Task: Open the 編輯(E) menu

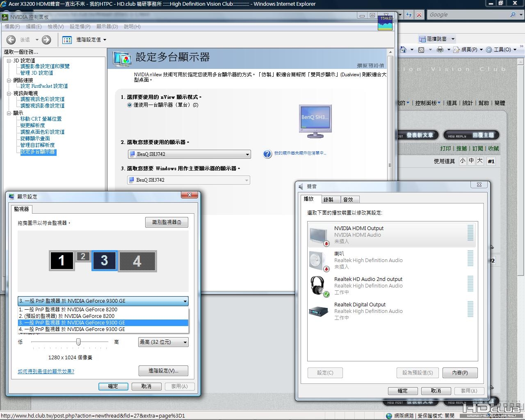Action: tap(34, 27)
